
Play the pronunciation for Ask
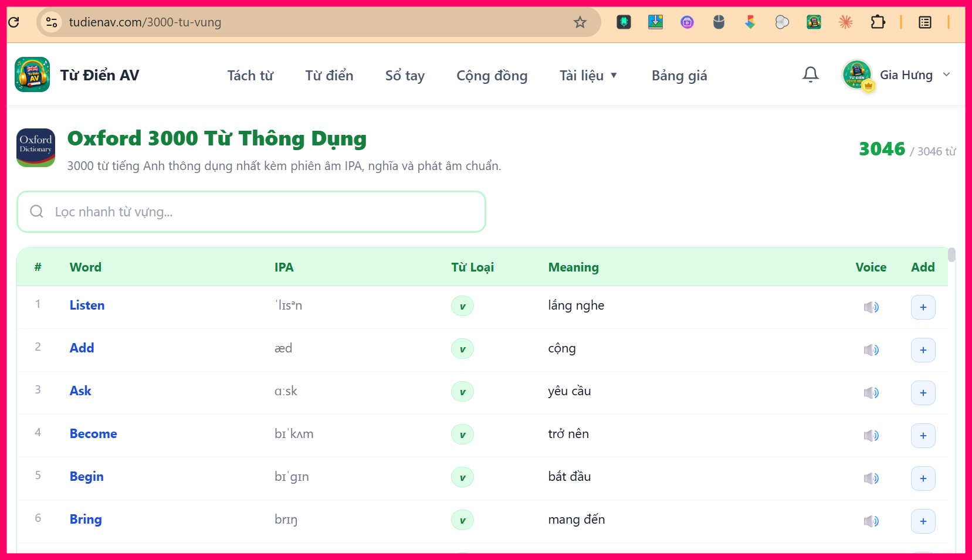(871, 393)
